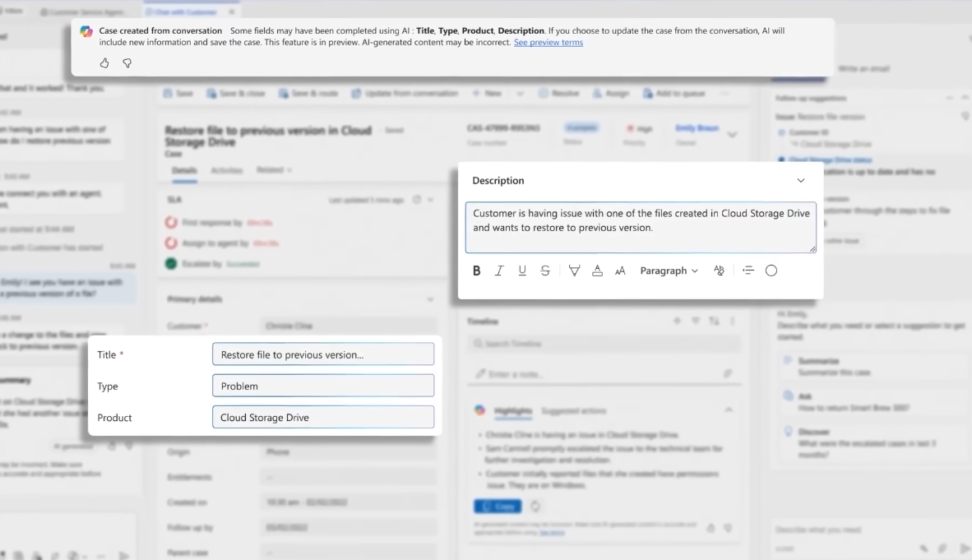Switch to the Activities tab
972x560 pixels.
coord(226,170)
